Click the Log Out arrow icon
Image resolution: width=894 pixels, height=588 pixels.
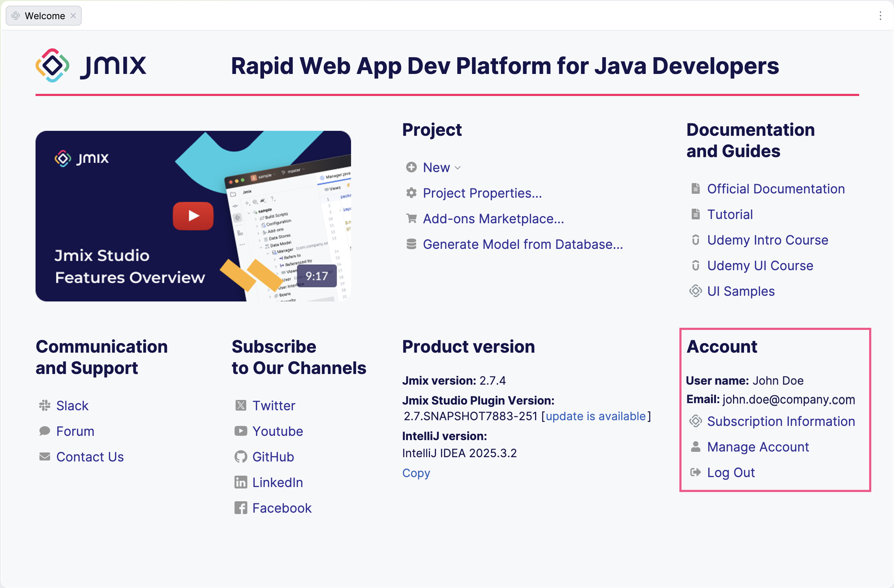tap(695, 472)
